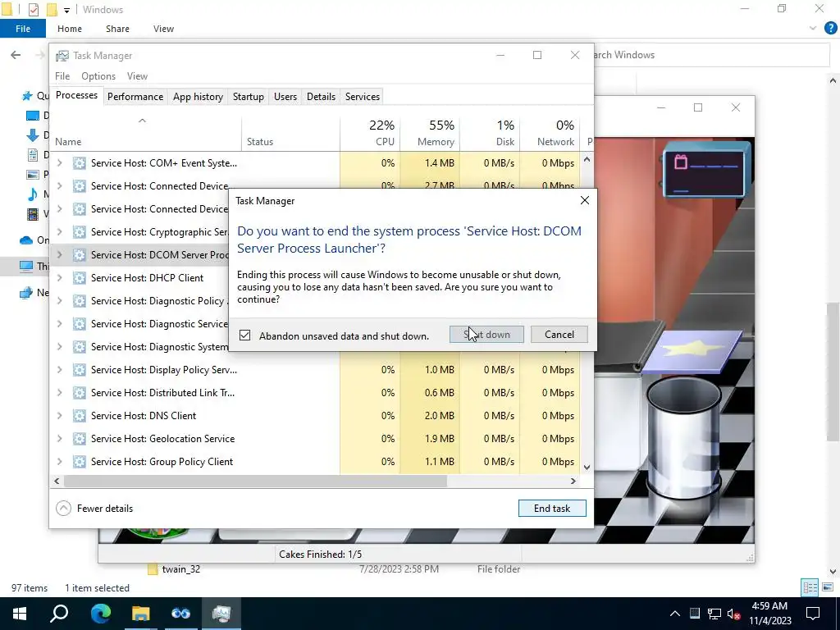The height and width of the screenshot is (630, 840).
Task: Sort by Disk column header
Action: click(490, 133)
